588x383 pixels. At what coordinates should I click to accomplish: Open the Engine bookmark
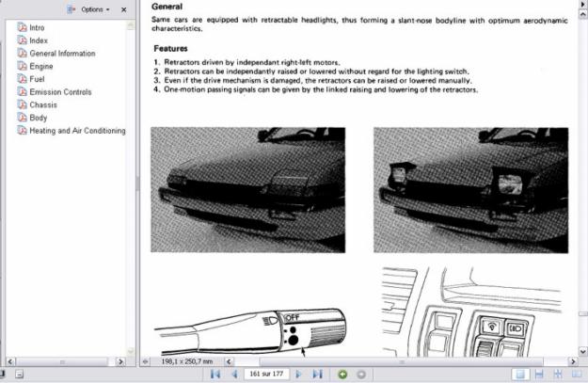pyautogui.click(x=41, y=67)
